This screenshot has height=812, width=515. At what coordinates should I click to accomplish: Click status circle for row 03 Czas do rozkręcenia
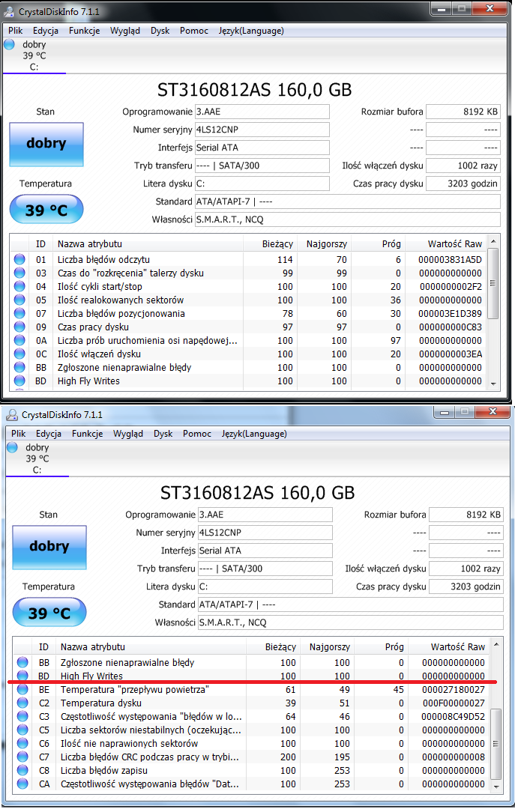click(x=19, y=273)
